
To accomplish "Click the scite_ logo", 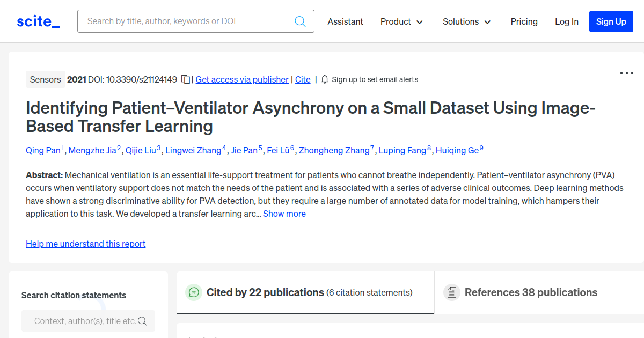I will point(38,21).
